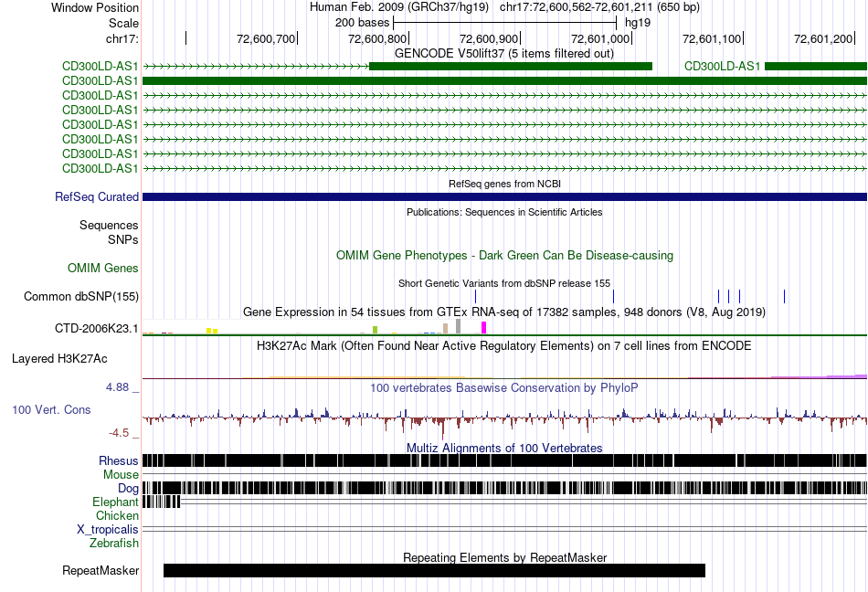Click the SNPs track label
Viewport: 868px width, 592px height.
[123, 239]
